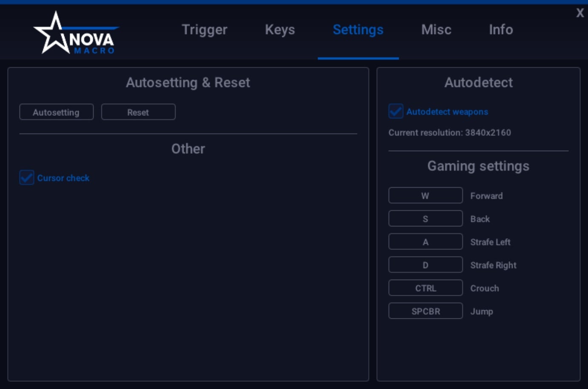Rebind the Jump key SPCBR
The width and height of the screenshot is (588, 389).
(426, 311)
